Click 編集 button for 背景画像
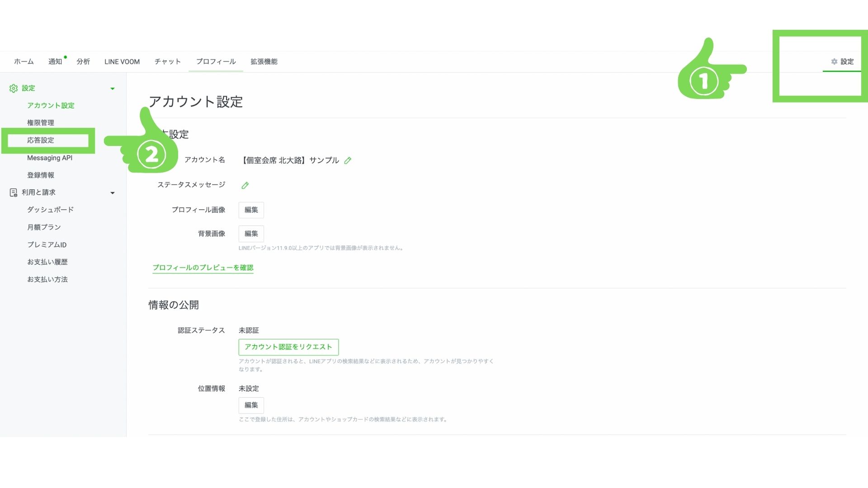Viewport: 868px width, 488px height. [x=251, y=234]
